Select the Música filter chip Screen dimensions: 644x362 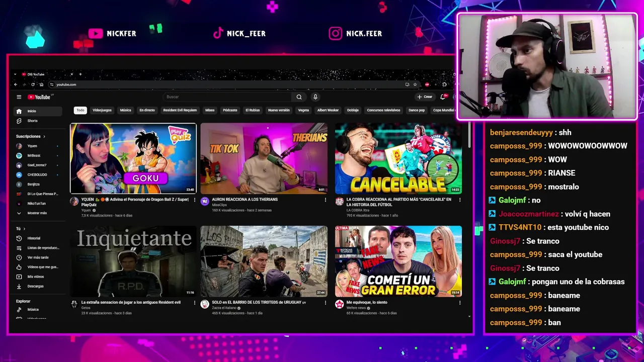click(126, 110)
